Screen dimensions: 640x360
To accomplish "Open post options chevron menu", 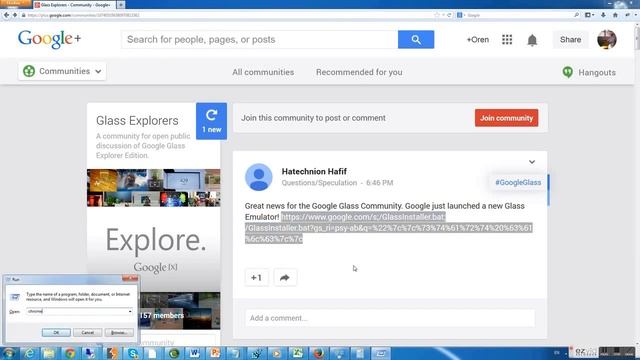I will pyautogui.click(x=532, y=162).
